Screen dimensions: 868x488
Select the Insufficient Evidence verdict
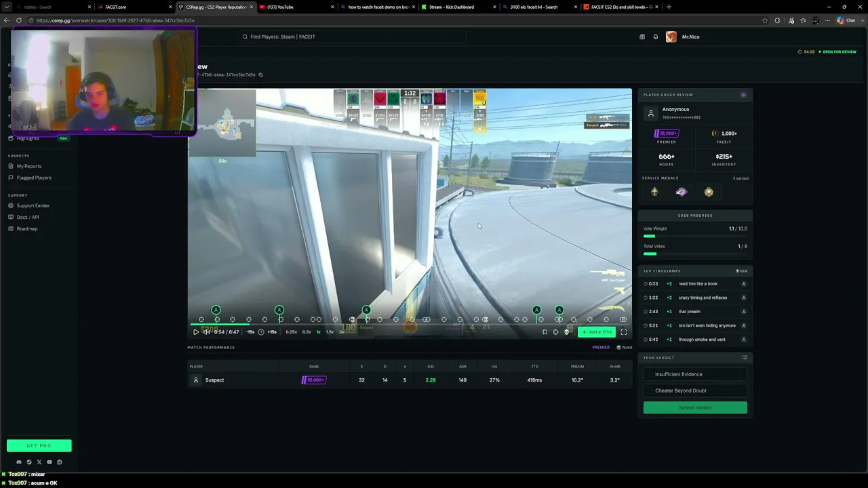click(695, 374)
